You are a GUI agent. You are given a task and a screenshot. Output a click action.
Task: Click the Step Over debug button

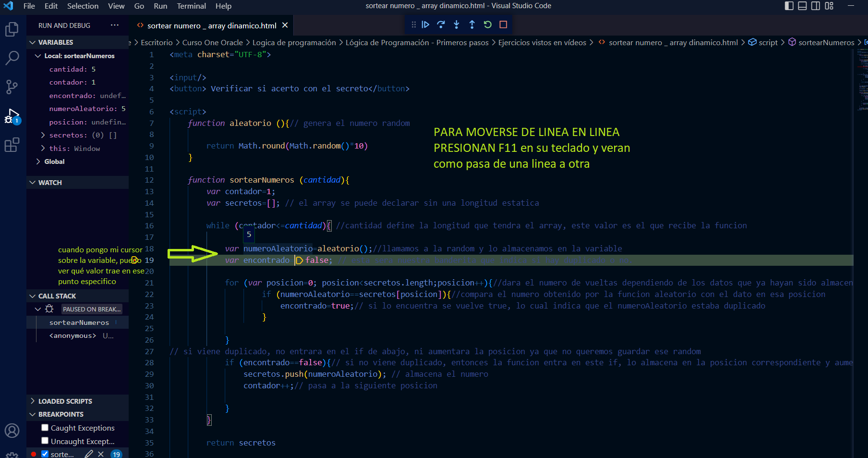pos(441,25)
